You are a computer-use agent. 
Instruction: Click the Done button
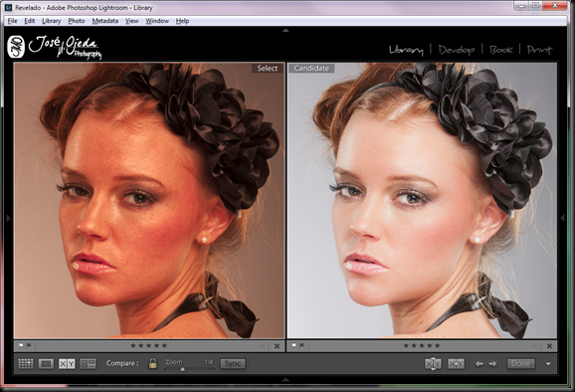coord(520,364)
